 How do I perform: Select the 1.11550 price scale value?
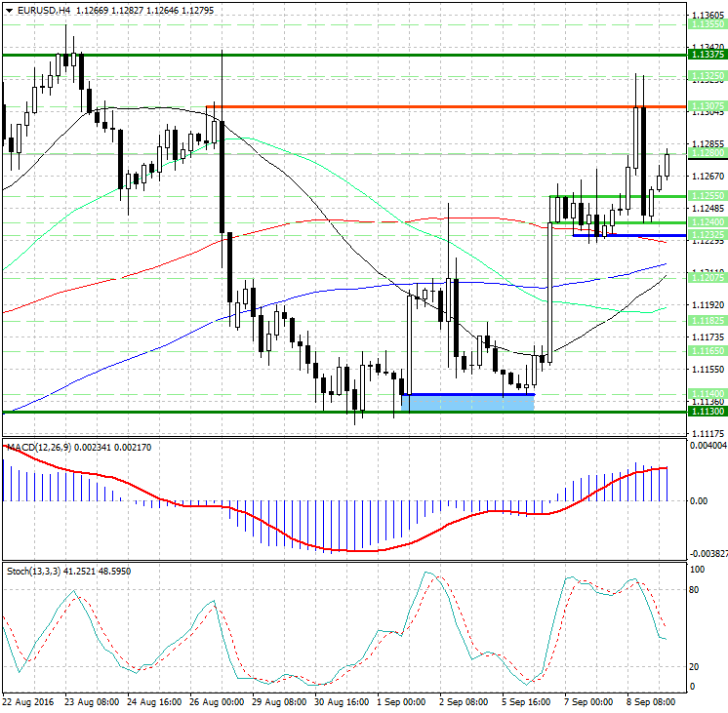pyautogui.click(x=708, y=370)
